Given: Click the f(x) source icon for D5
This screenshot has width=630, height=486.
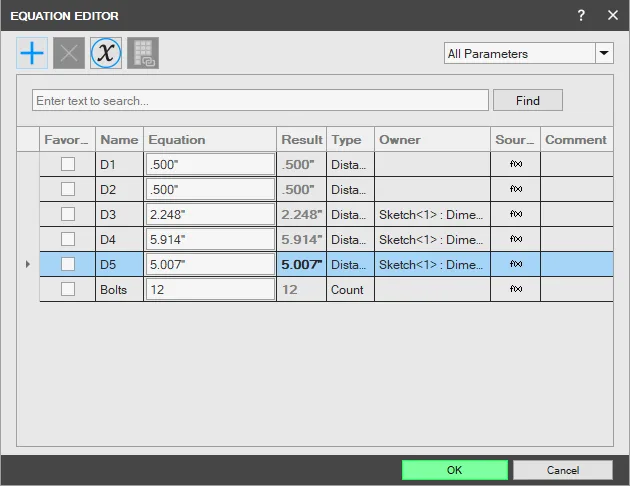Looking at the screenshot, I should click(x=516, y=264).
